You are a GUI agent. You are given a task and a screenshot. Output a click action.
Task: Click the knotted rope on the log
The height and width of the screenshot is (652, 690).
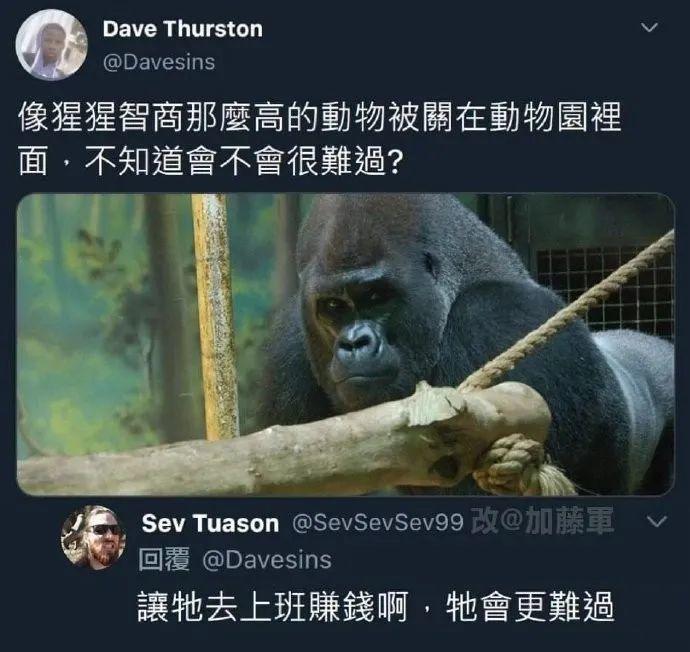(515, 464)
